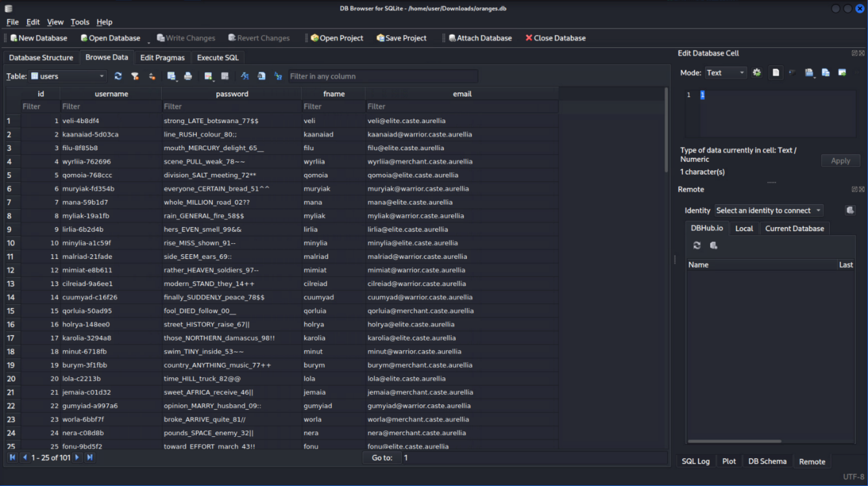Clear all filters with the funnel icon
This screenshot has height=486, width=868.
pyautogui.click(x=135, y=76)
